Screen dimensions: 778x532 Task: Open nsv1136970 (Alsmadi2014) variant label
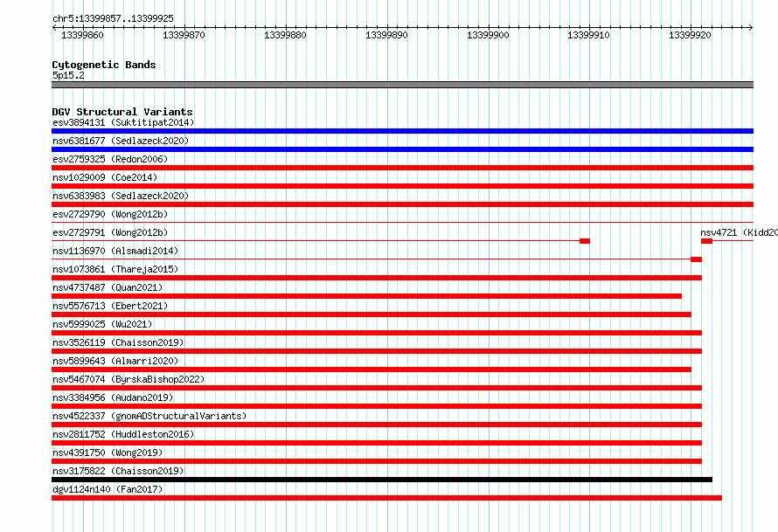115,251
